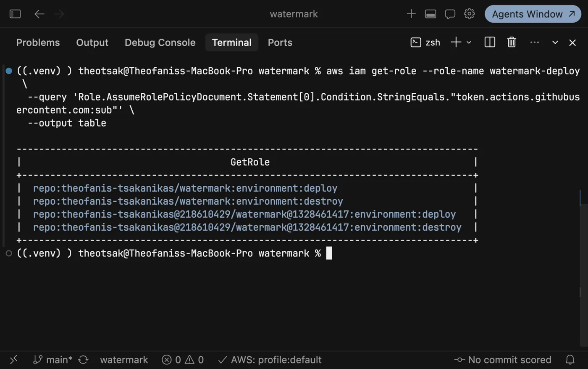The image size is (588, 369).
Task: Toggle the bottom panel layout icon
Action: pos(430,14)
